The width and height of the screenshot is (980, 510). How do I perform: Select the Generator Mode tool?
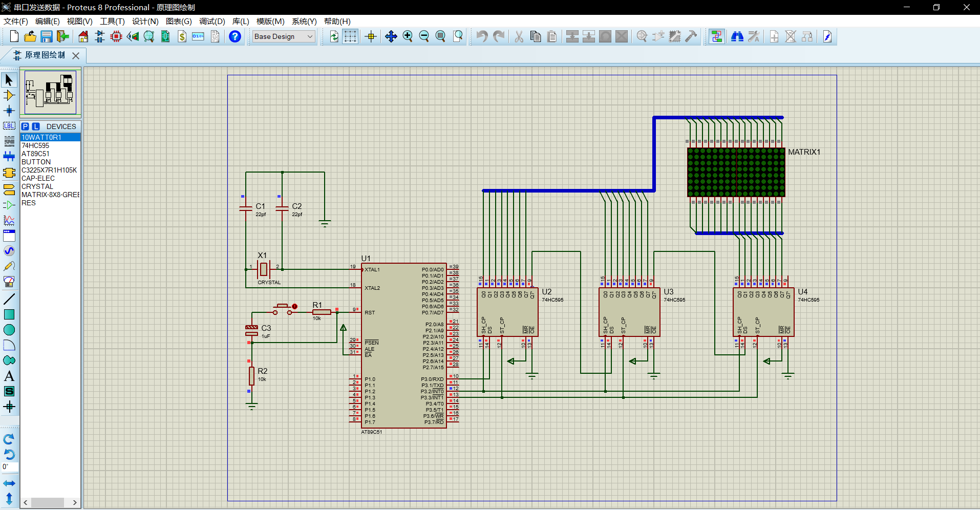[9, 251]
